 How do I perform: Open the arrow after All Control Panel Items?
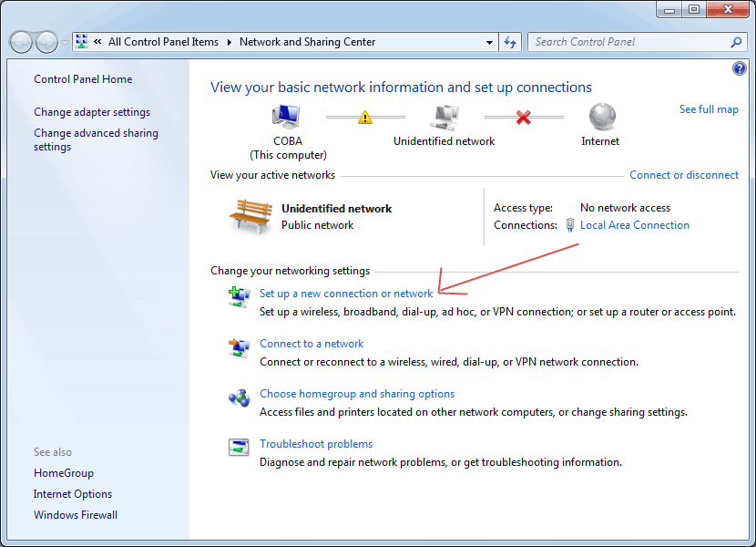pos(229,42)
